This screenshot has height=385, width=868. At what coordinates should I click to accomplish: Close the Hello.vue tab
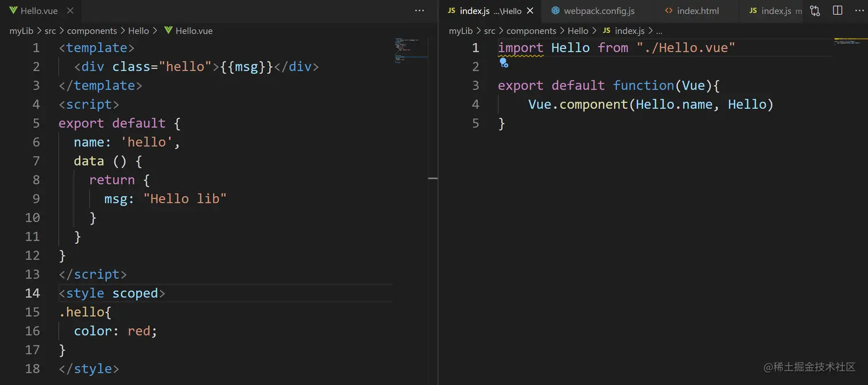point(70,10)
